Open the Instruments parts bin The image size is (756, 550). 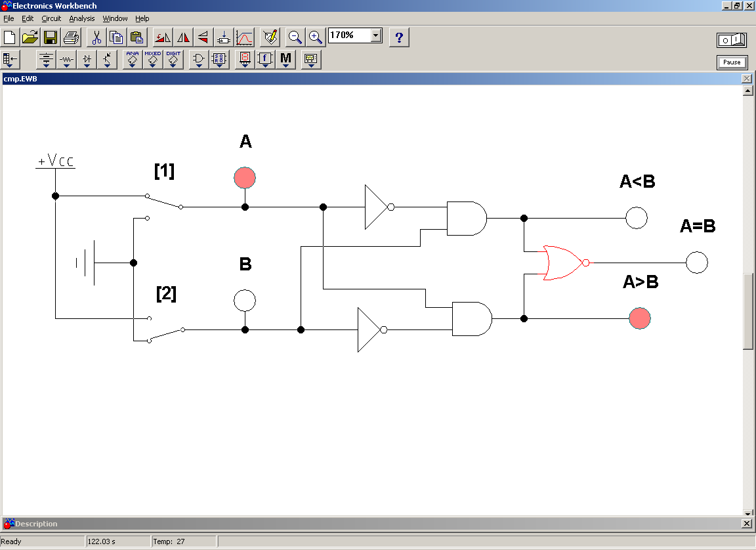pos(311,60)
